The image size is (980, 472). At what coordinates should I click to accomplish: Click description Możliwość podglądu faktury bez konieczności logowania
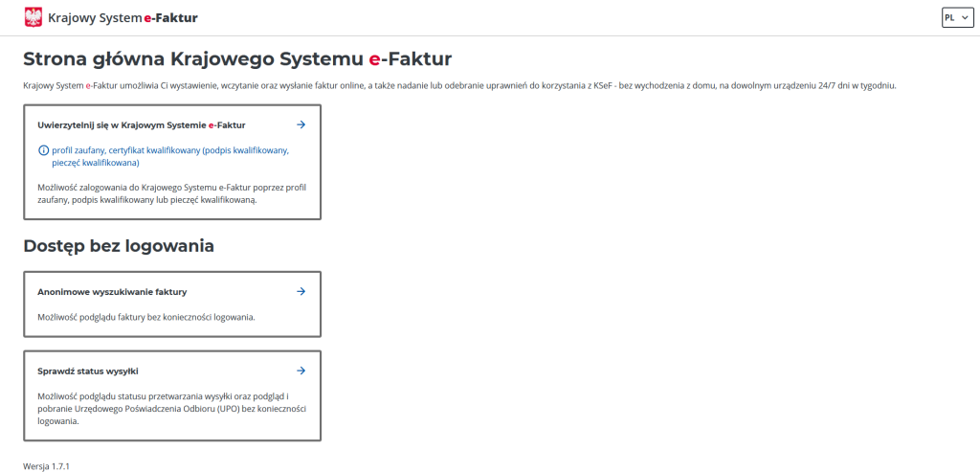(146, 317)
